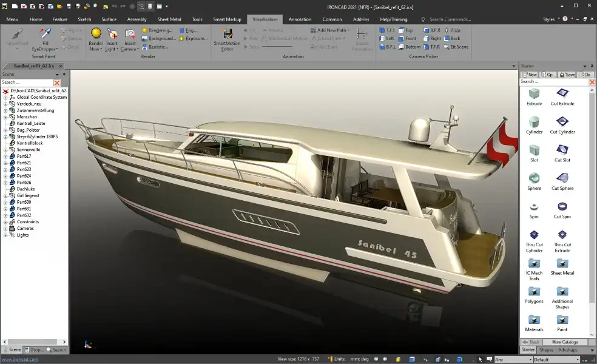The image size is (597, 364).
Task: Open the Shapes catalog tab
Action: (x=546, y=350)
